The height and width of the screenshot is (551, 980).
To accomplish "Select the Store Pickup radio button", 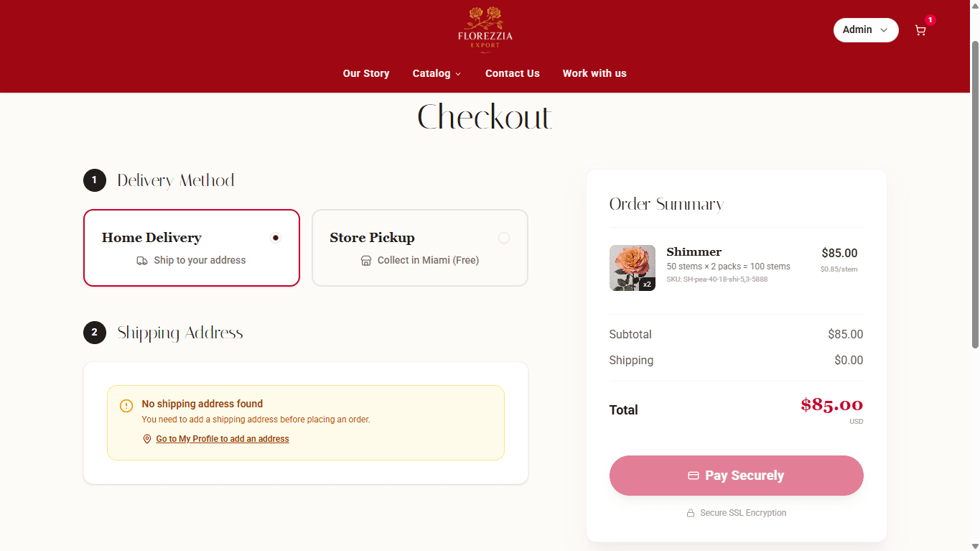I will pyautogui.click(x=504, y=238).
